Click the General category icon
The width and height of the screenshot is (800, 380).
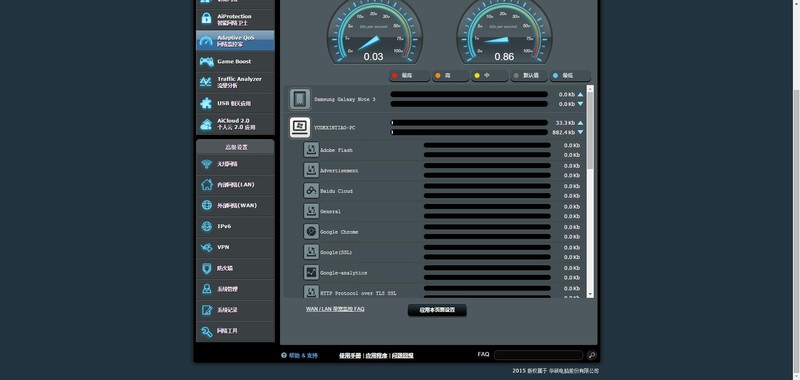311,211
